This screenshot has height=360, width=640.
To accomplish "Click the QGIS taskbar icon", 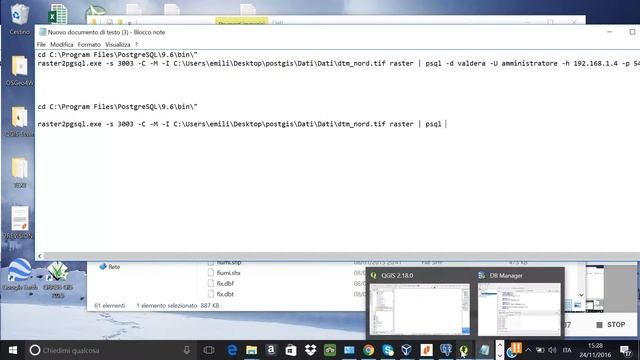I will point(464,350).
